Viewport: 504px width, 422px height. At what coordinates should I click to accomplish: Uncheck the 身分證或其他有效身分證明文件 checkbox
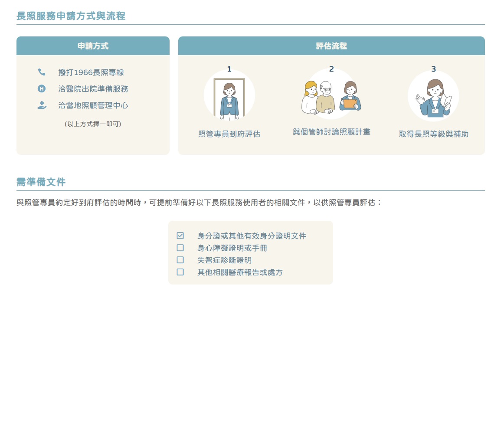pos(180,236)
